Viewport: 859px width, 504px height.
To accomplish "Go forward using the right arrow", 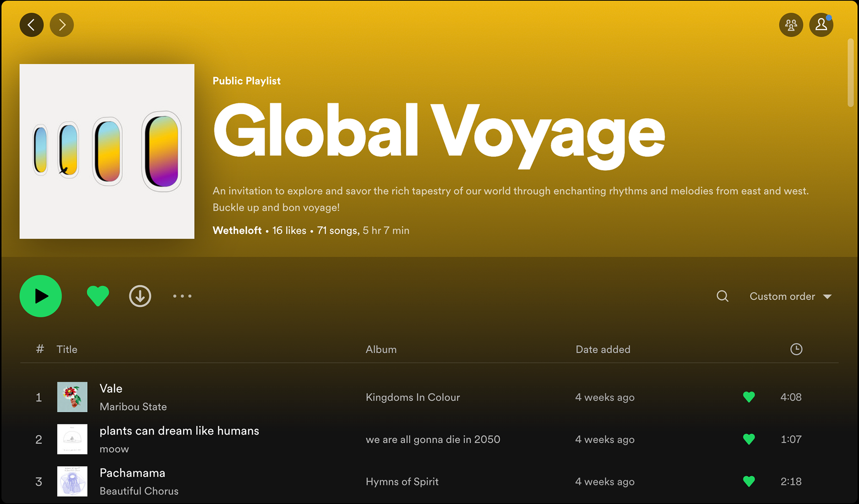I will pos(62,25).
